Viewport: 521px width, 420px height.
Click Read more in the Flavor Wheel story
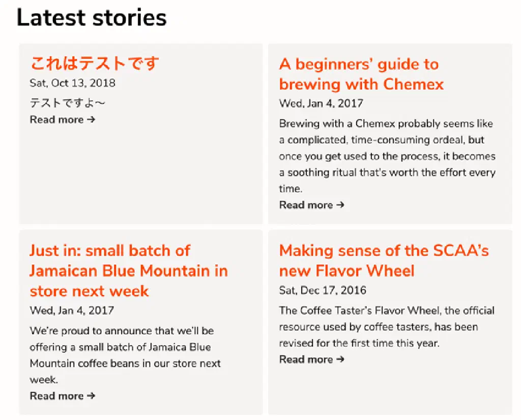306,359
